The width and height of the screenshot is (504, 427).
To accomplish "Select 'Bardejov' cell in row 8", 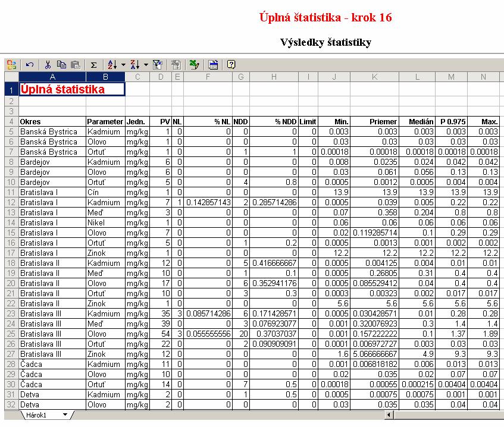I will click(52, 162).
